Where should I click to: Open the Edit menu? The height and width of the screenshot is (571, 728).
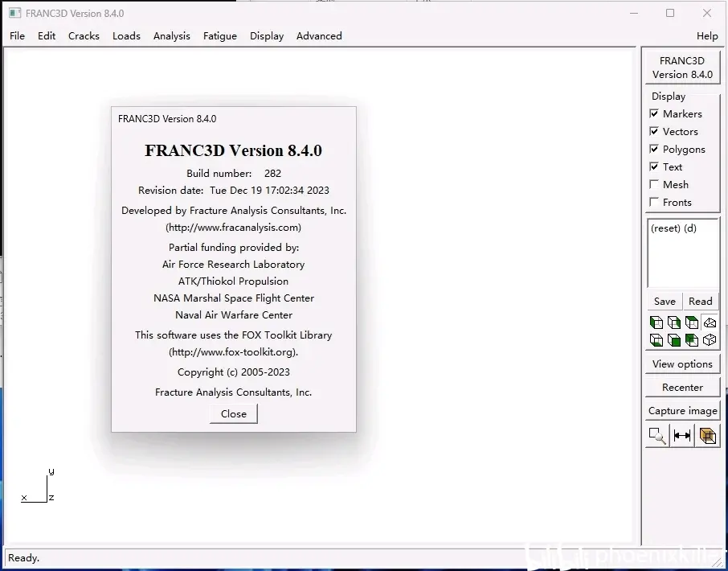coord(47,35)
